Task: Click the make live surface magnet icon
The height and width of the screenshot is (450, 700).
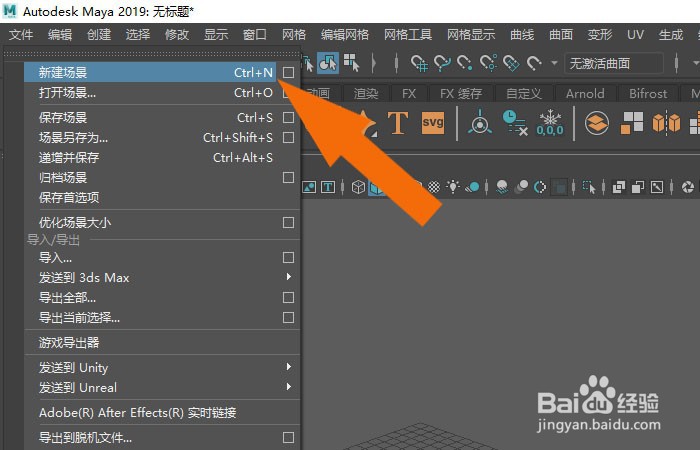Action: pos(534,63)
